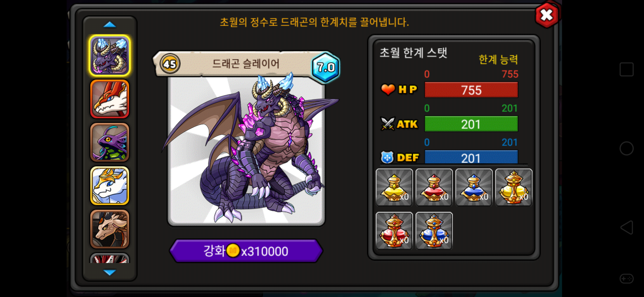Tap the 강화 upgrade button costing 310000
Viewport: 644px width, 297px height.
click(246, 251)
